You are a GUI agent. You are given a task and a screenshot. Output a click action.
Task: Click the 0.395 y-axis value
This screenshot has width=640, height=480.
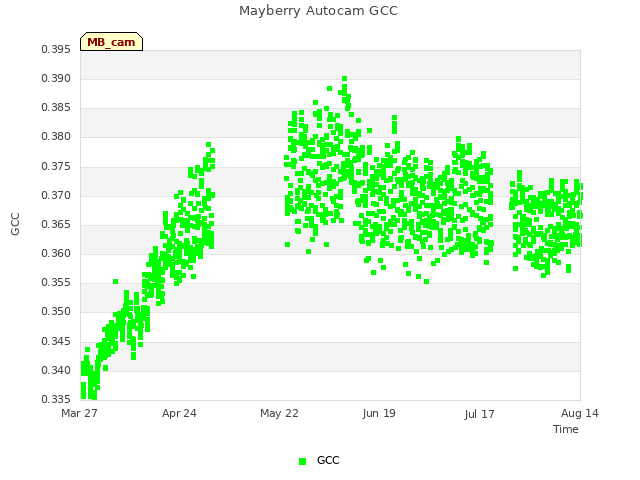[56, 50]
